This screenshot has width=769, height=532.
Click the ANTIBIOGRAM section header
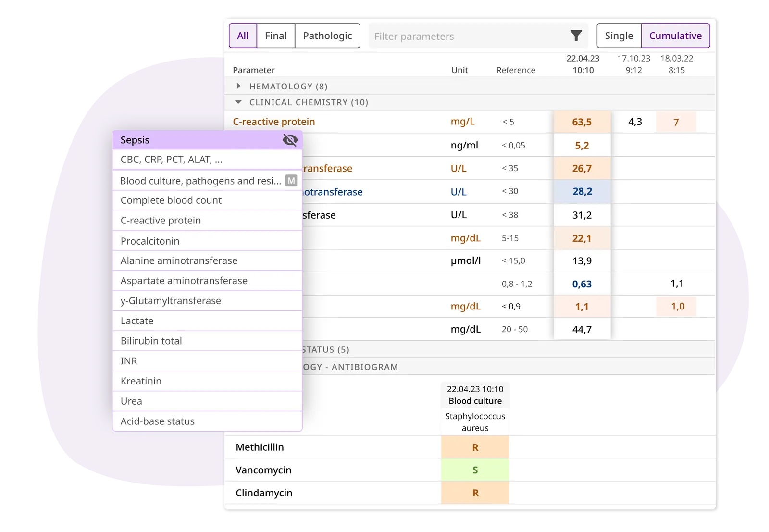[509, 367]
